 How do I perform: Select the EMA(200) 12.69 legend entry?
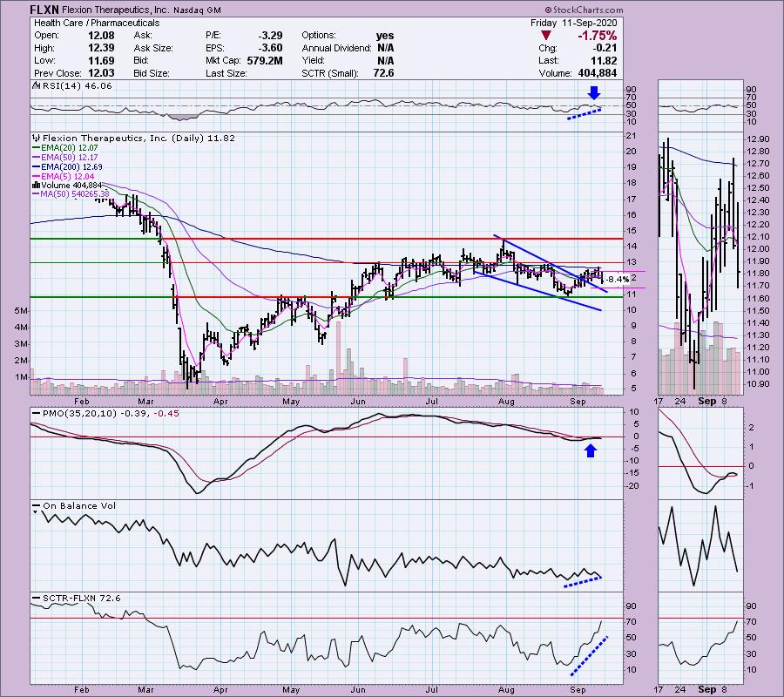coord(72,167)
